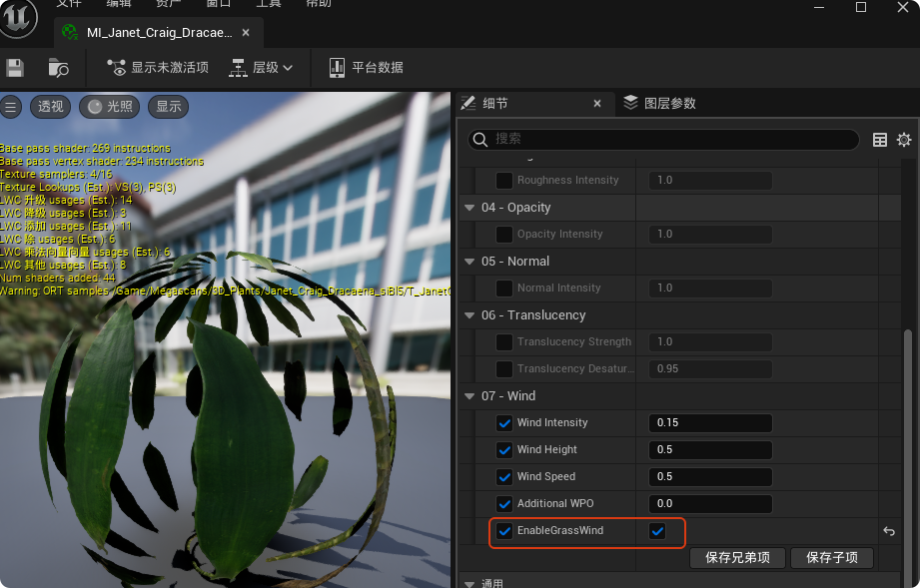Click the Normal Intensity value field

tap(710, 288)
